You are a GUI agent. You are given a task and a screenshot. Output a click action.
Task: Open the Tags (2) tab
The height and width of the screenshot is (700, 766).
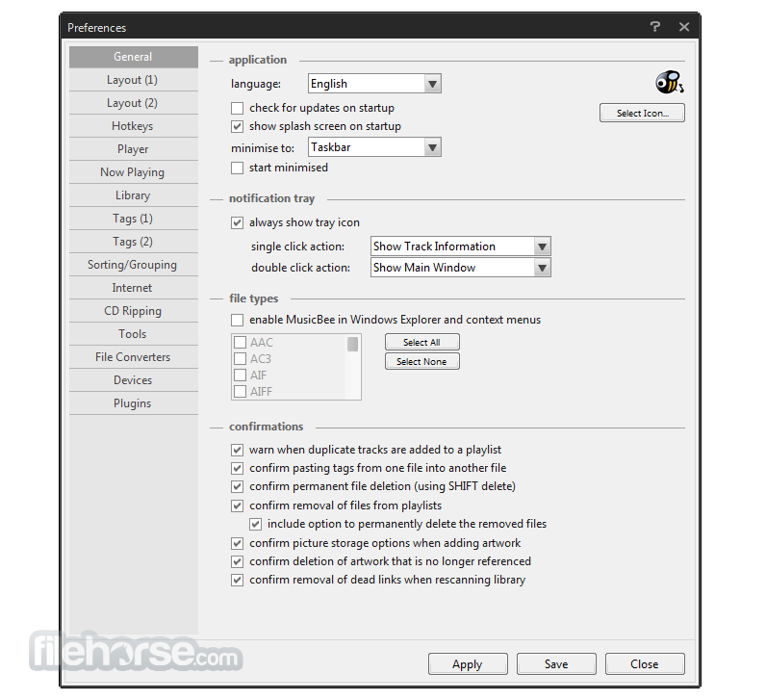pos(134,242)
